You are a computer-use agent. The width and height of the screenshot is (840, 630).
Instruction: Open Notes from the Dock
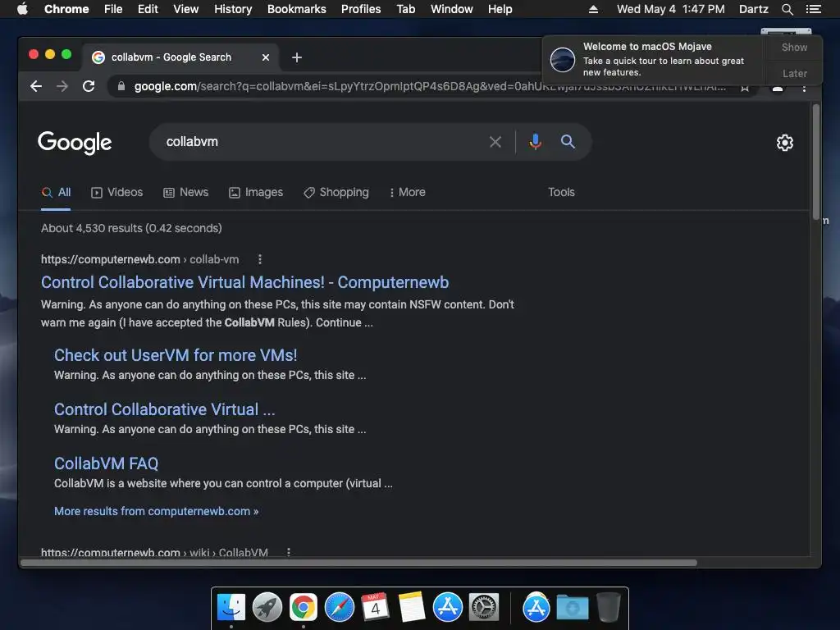(412, 608)
